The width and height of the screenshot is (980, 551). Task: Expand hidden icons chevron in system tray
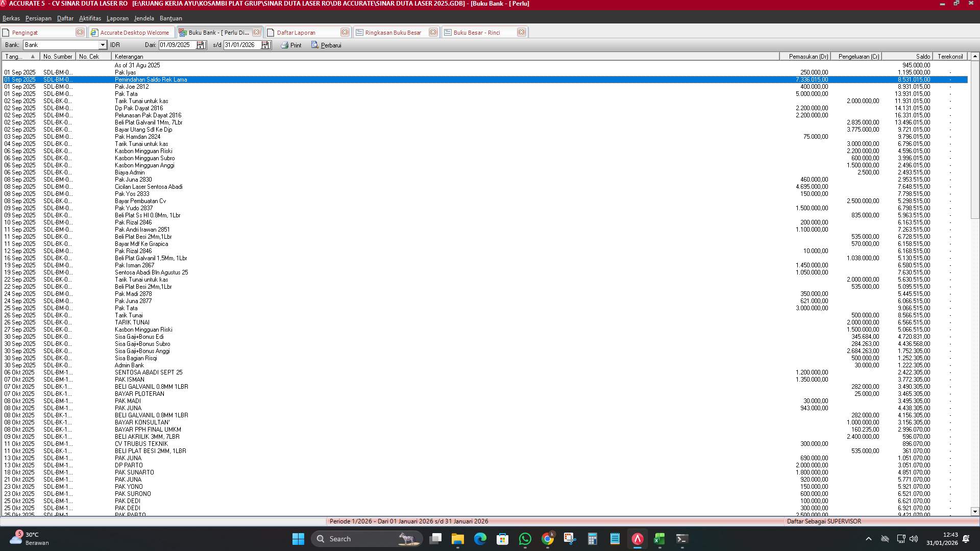pos(869,539)
